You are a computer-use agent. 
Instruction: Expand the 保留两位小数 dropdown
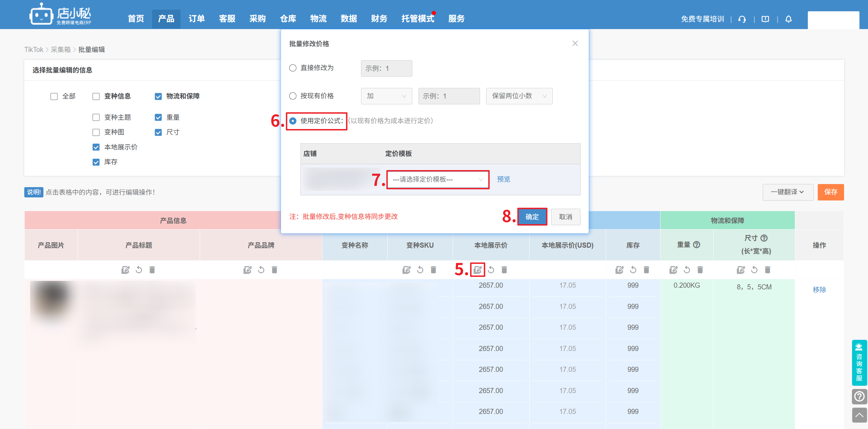519,96
